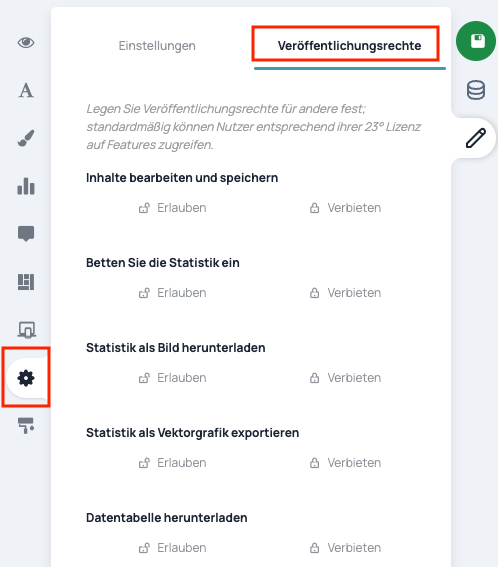Select the text letter A icon
The image size is (498, 567).
(26, 90)
